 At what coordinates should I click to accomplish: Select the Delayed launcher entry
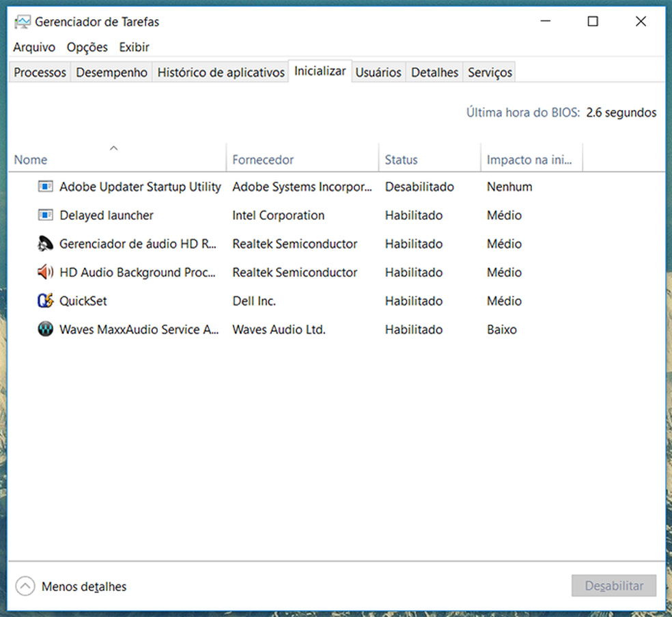105,215
